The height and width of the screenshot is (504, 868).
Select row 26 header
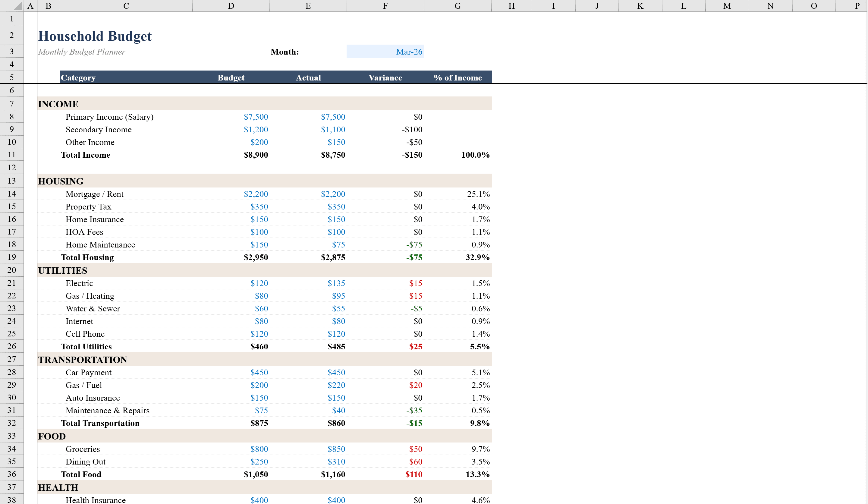[x=12, y=346]
